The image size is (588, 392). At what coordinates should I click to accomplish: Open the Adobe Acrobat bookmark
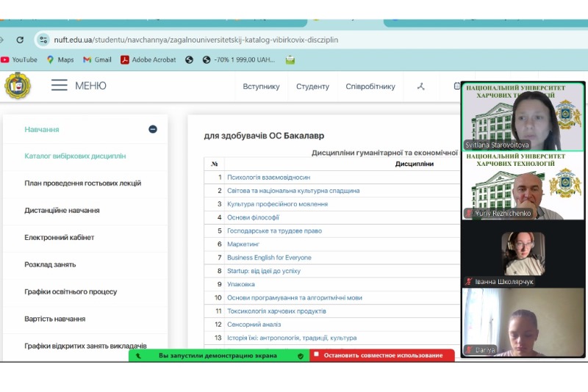point(148,59)
